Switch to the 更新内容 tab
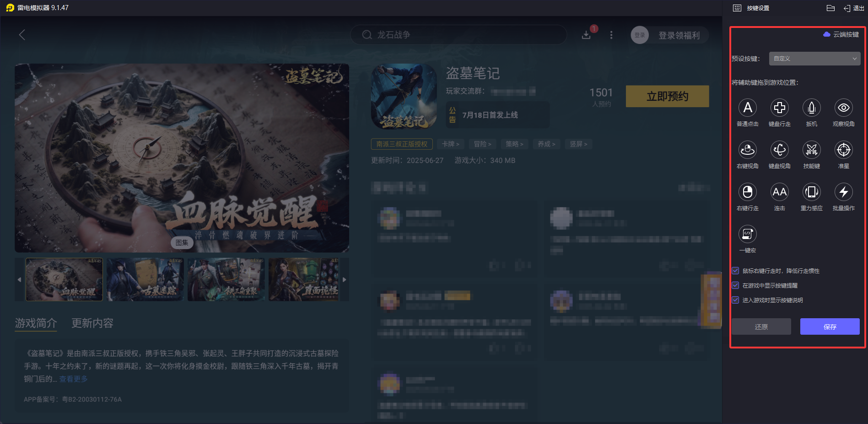The height and width of the screenshot is (424, 868). 92,323
